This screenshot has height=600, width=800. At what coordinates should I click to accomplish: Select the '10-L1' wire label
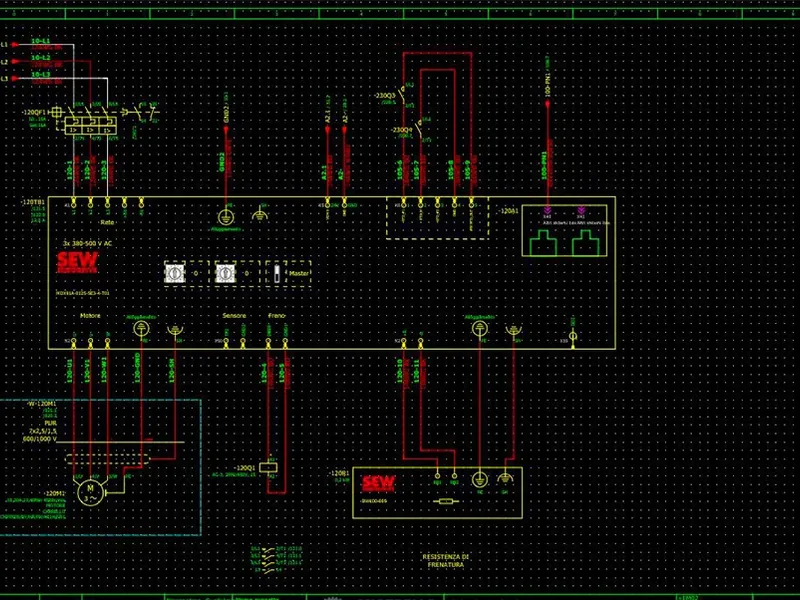tap(41, 41)
